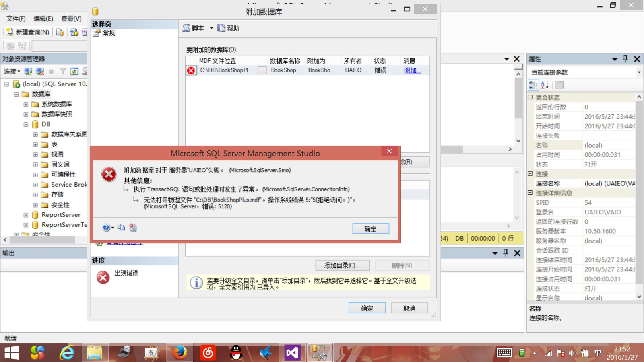Click the 脚本 button in attach dialog toolbar

pos(193,28)
